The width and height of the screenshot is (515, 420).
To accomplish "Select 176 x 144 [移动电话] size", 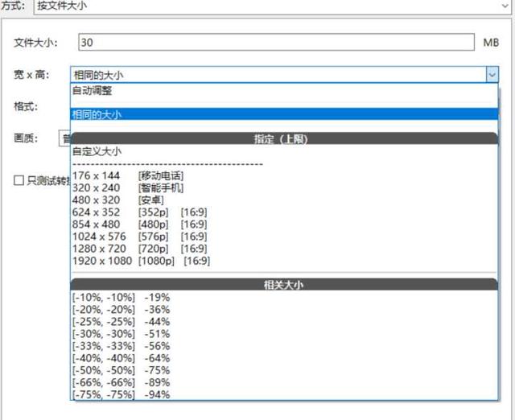I will pyautogui.click(x=284, y=175).
